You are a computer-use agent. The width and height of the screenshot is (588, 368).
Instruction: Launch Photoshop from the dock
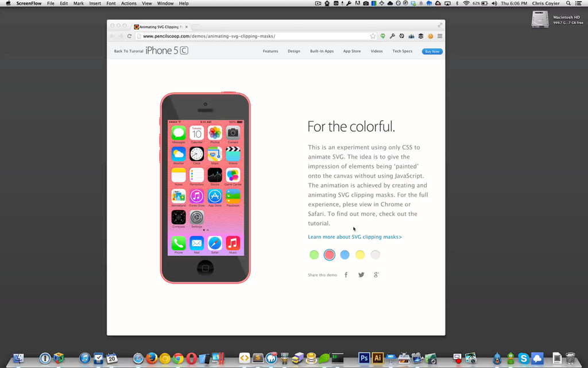coord(363,358)
